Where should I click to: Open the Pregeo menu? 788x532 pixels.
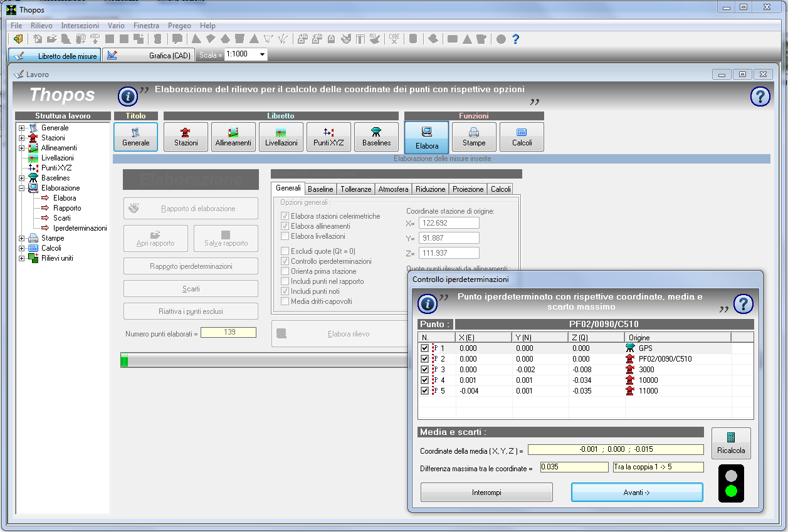[179, 26]
